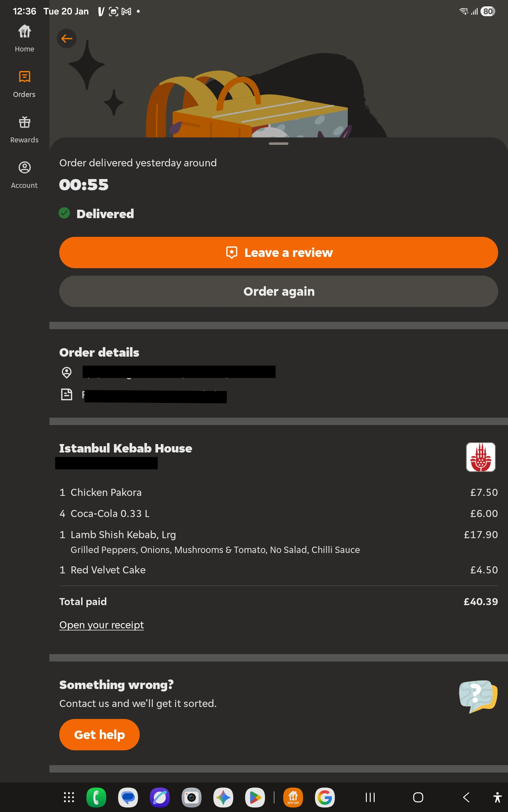Open the Home tab in sidebar
This screenshot has width=508, height=812.
pos(24,38)
